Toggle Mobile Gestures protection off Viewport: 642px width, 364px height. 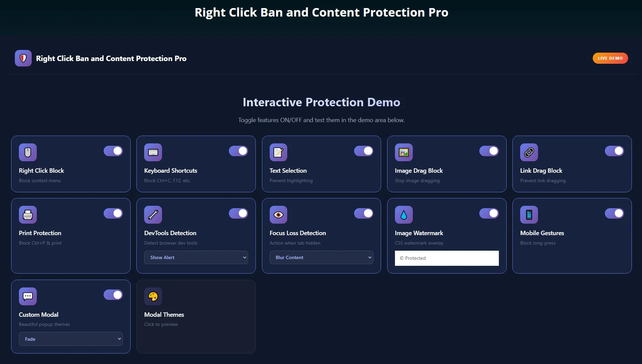(x=614, y=213)
